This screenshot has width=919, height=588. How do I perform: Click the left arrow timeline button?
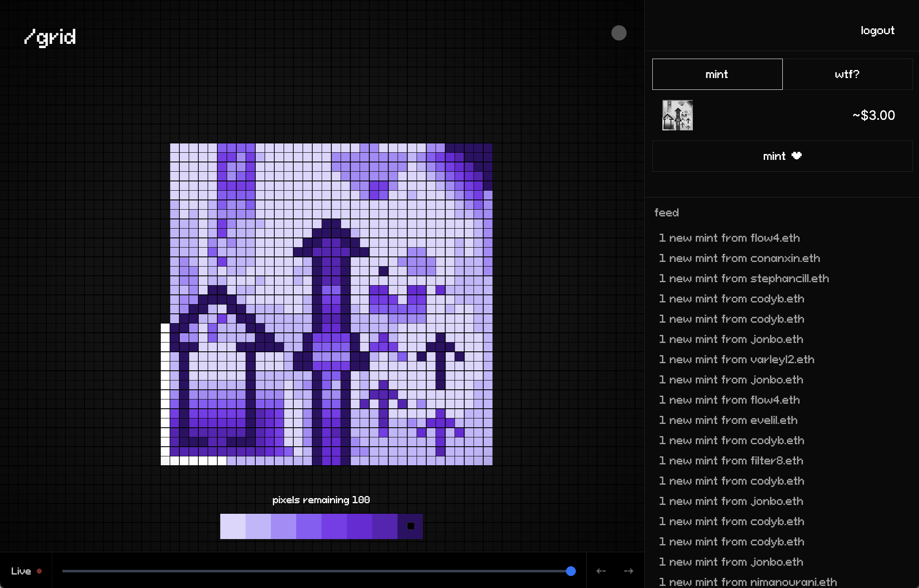click(601, 571)
